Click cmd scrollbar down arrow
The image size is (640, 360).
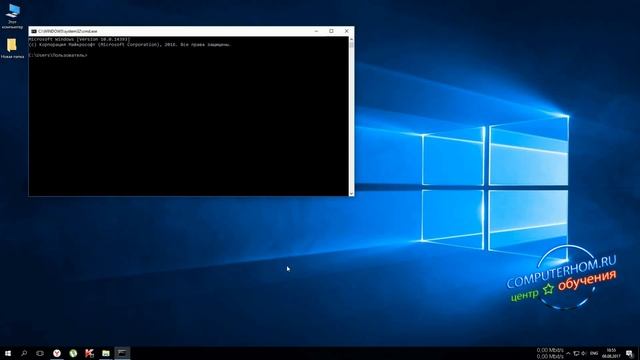coord(351,193)
